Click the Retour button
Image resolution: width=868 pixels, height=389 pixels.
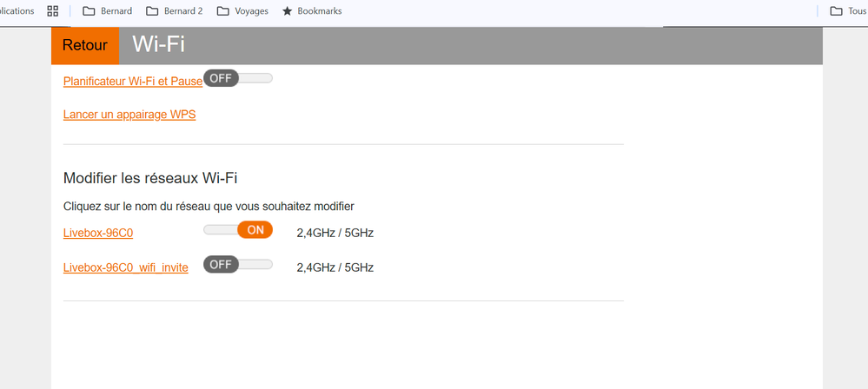84,45
